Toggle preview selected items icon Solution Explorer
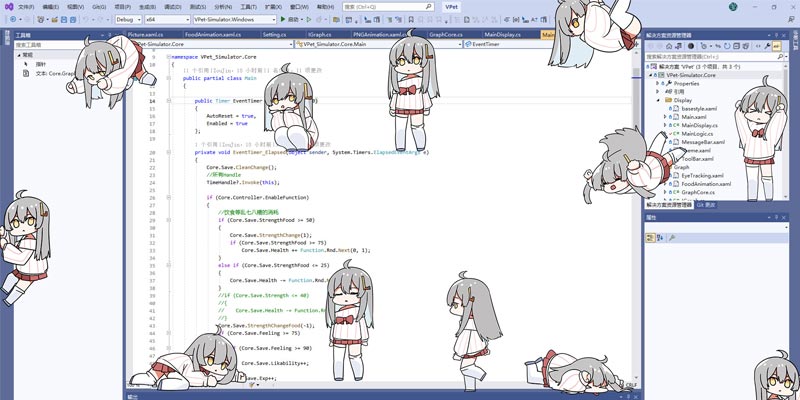This screenshot has width=800, height=400. point(777,46)
